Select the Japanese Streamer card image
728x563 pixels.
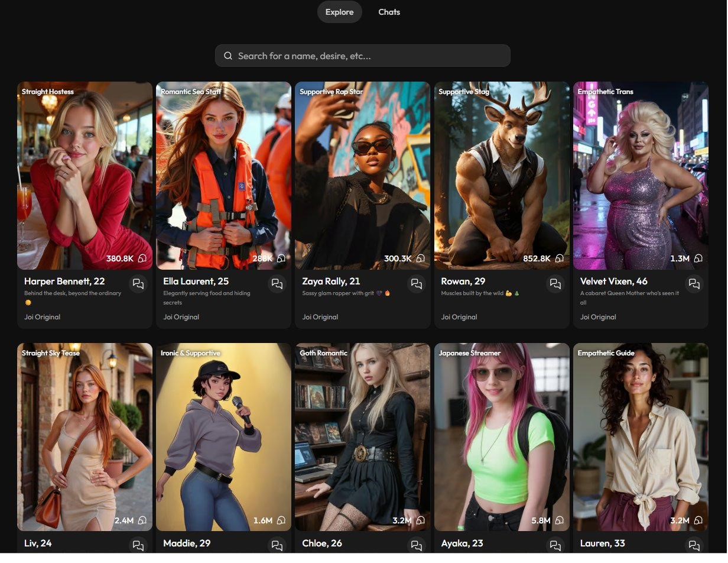502,437
